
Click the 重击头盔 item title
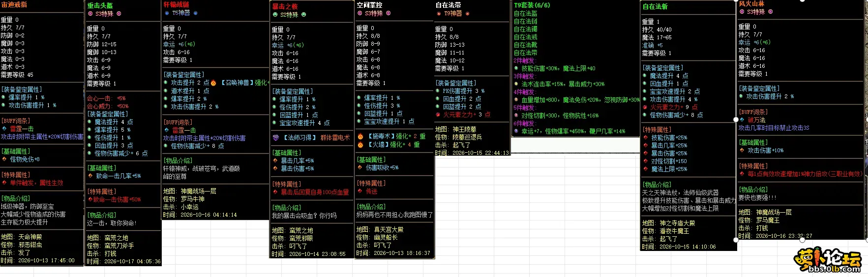tap(100, 5)
